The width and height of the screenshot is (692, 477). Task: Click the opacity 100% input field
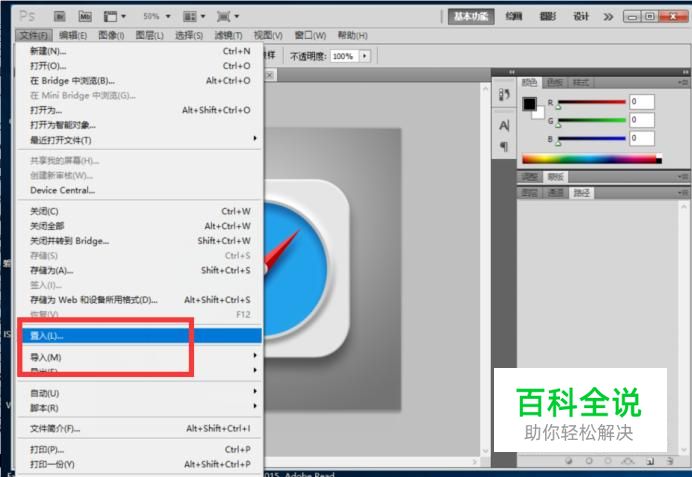coord(344,56)
